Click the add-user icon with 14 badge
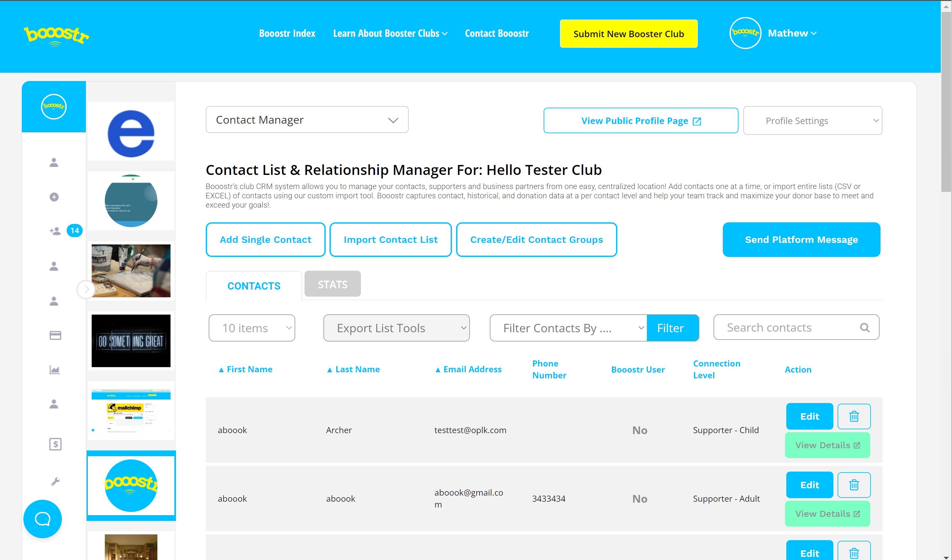 click(x=55, y=231)
